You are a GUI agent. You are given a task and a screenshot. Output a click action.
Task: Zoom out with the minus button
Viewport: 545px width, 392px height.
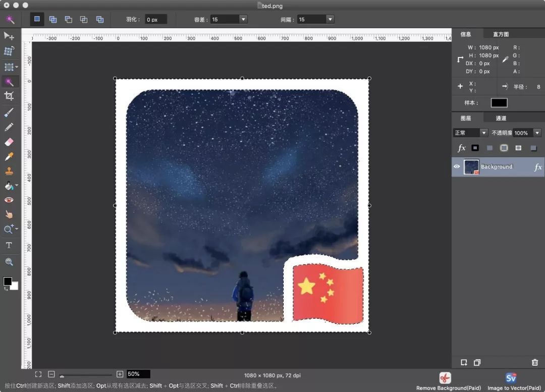pyautogui.click(x=51, y=374)
